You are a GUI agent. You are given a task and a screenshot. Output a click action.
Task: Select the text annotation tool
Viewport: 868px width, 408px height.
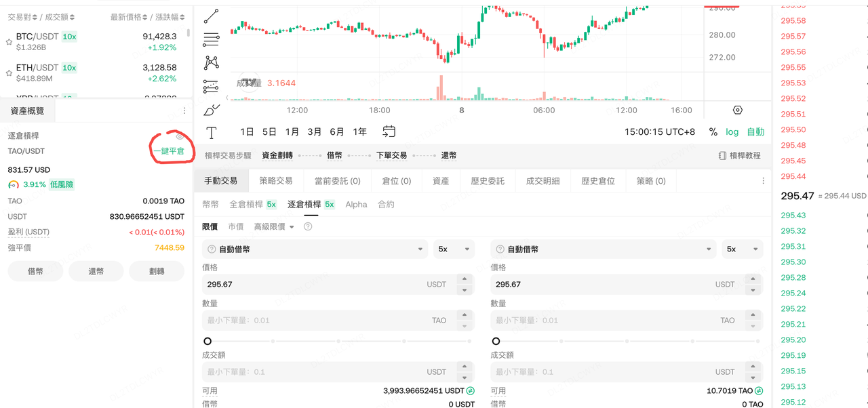(212, 132)
